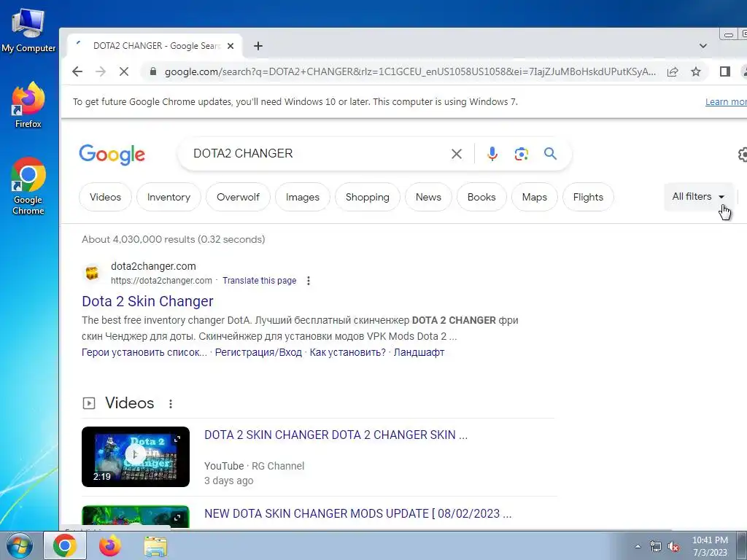Viewport: 747px width, 560px height.
Task: Switch to Chrome in taskbar
Action: 65,545
